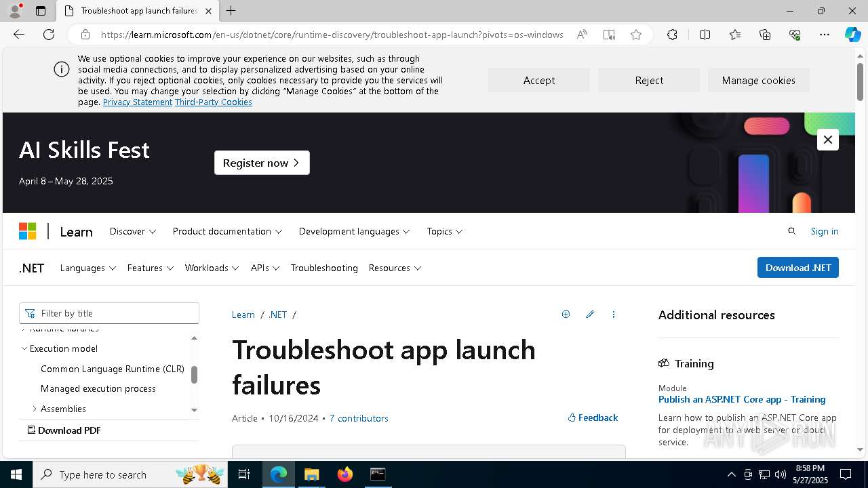Click the browser Back arrow
The width and height of the screenshot is (868, 488).
click(x=19, y=35)
